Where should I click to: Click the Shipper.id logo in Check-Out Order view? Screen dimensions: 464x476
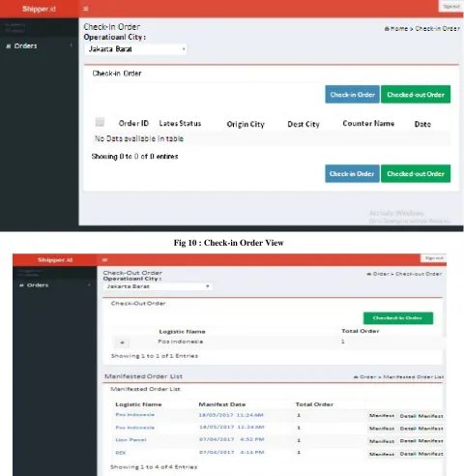click(x=55, y=260)
